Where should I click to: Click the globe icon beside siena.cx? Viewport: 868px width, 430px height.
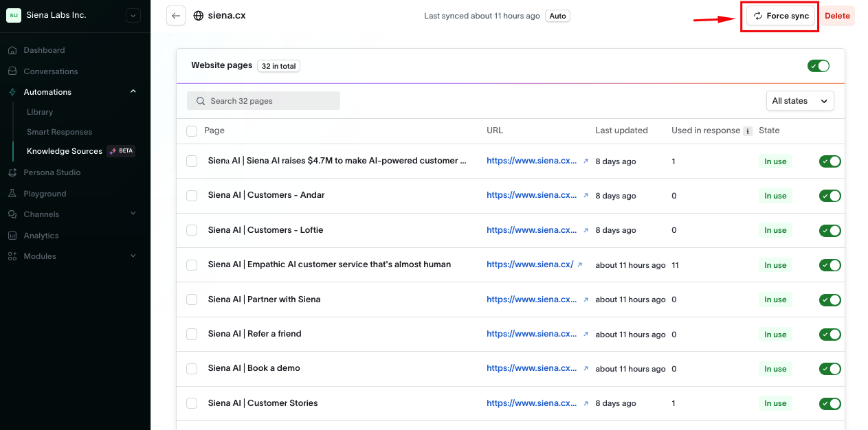199,16
